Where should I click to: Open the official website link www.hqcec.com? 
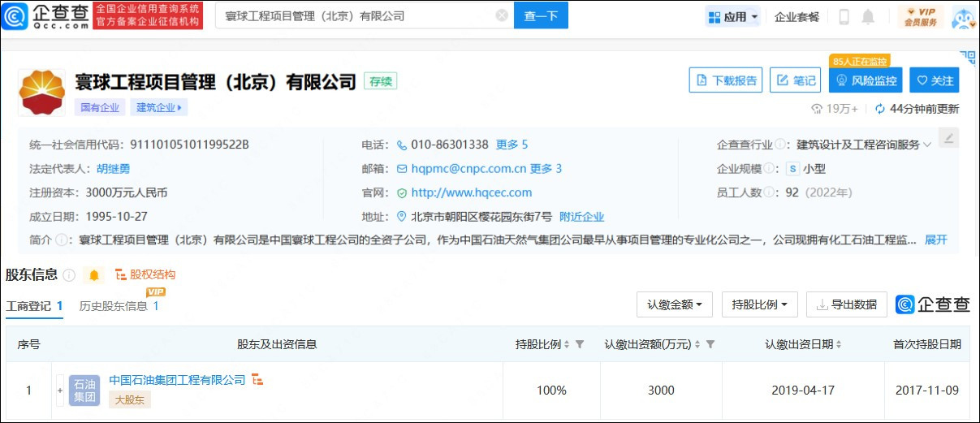[471, 193]
